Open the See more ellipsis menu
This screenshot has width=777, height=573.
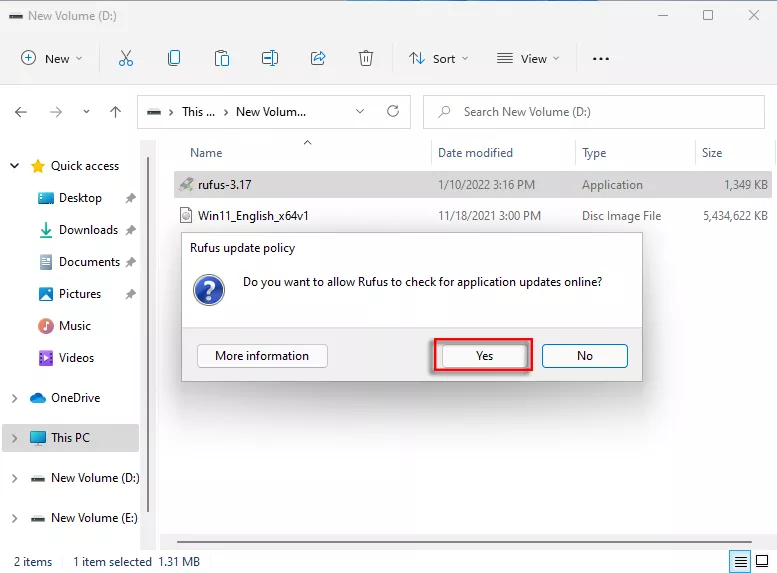(601, 59)
